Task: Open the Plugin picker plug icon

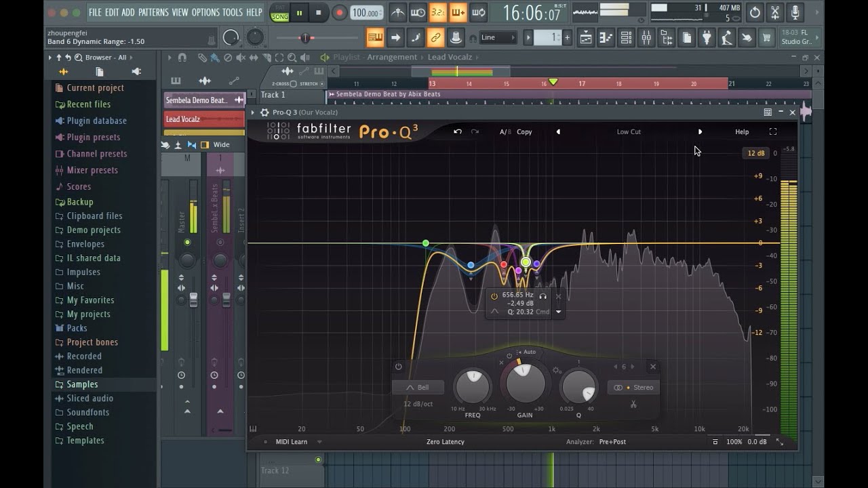Action: (707, 38)
